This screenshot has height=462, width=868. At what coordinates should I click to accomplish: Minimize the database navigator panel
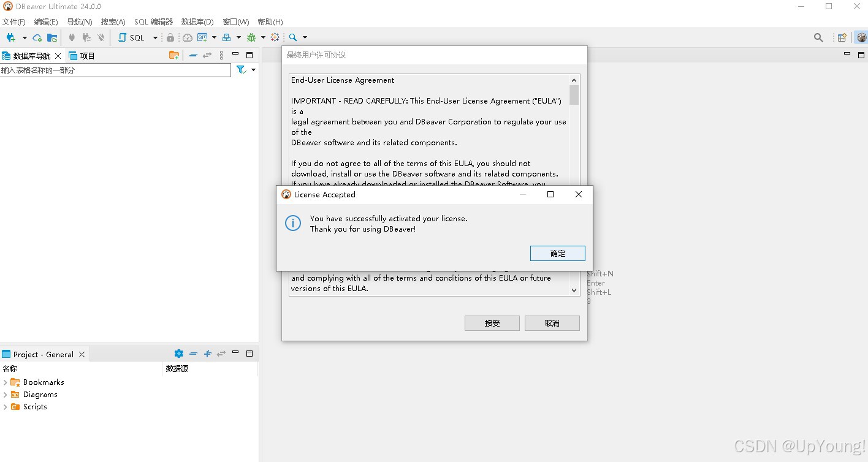tap(235, 54)
